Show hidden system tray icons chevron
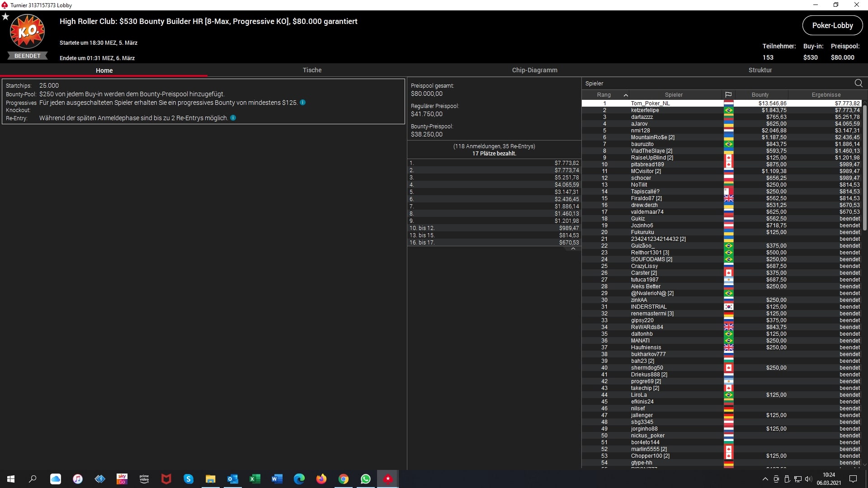Screen dimensions: 868x488 click(x=765, y=479)
